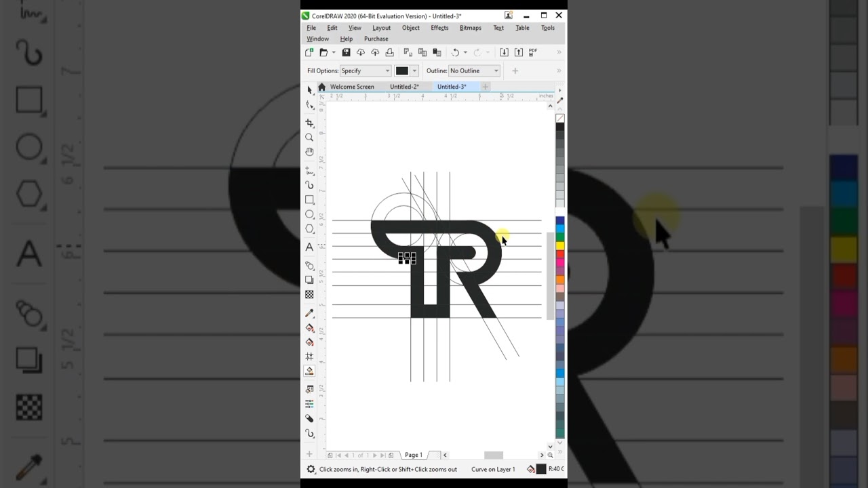
Task: Click the add page after button
Action: 391,455
